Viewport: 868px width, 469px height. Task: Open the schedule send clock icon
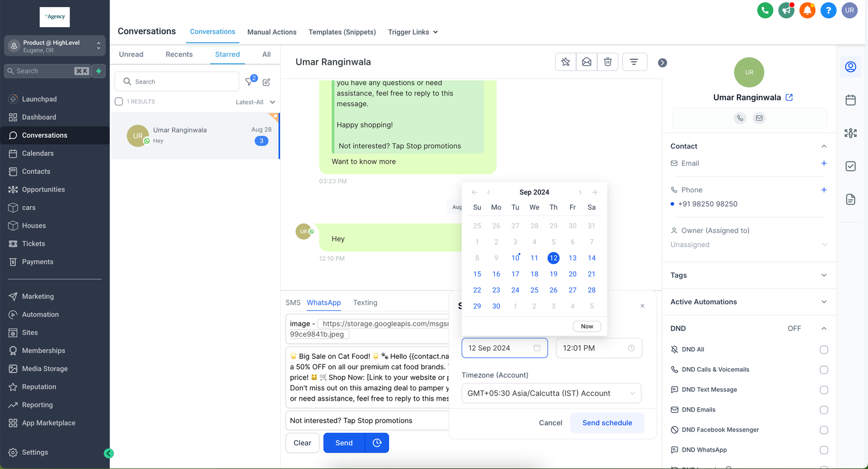point(377,443)
